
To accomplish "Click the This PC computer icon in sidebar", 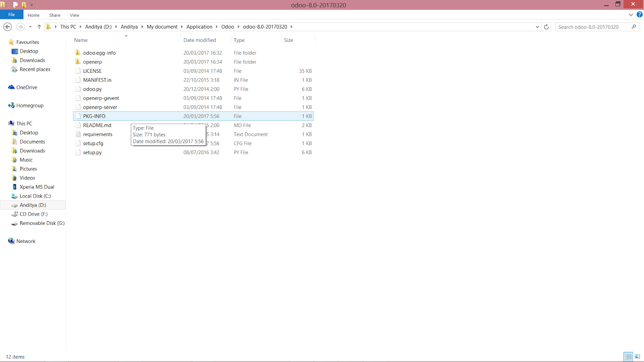I will pos(11,123).
